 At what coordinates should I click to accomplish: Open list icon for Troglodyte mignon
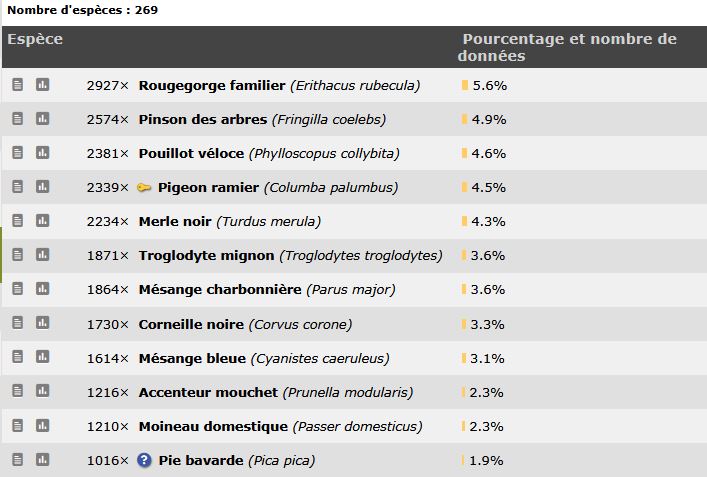click(18, 254)
